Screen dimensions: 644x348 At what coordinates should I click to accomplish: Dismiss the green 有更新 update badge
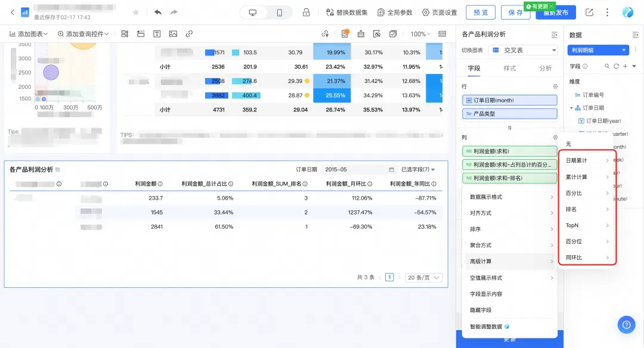pos(552,6)
